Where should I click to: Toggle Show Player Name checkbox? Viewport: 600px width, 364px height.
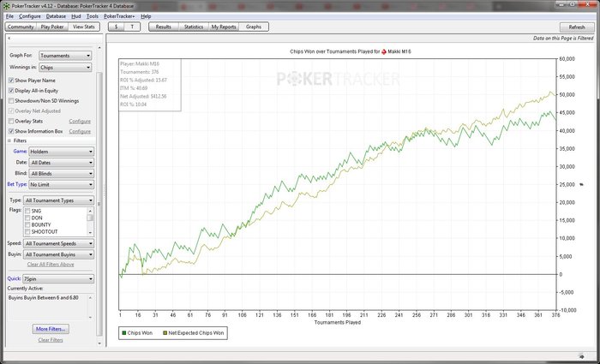(x=11, y=81)
